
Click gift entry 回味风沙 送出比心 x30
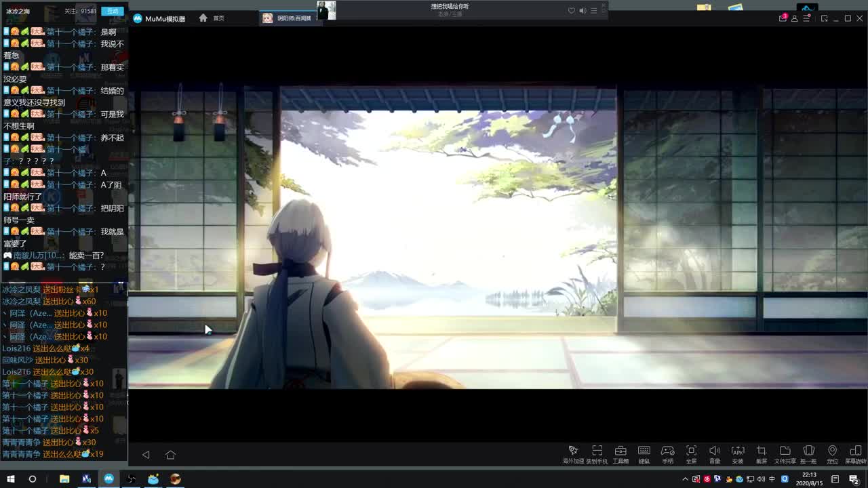point(45,360)
